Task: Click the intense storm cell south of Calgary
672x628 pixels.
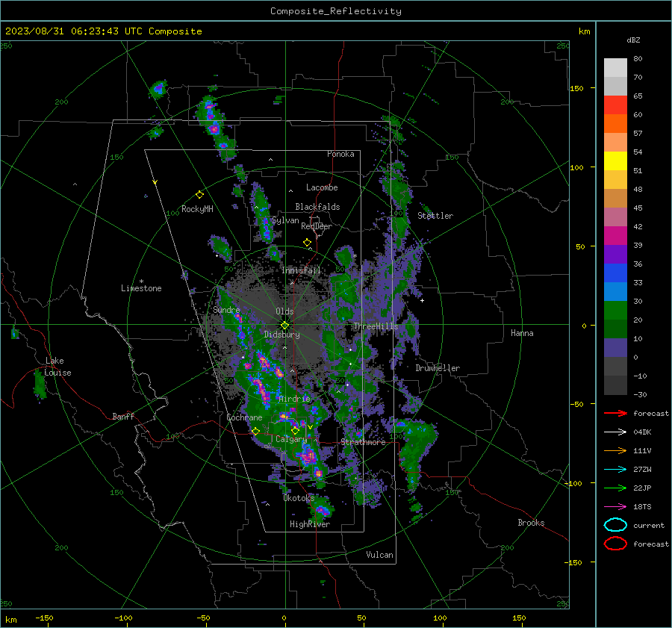Action: tap(308, 456)
